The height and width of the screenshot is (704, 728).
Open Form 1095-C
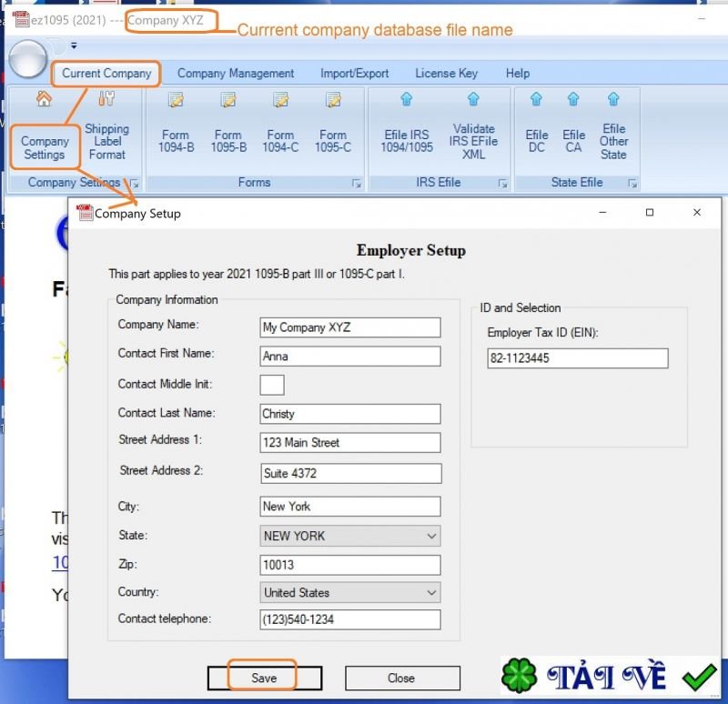333,129
